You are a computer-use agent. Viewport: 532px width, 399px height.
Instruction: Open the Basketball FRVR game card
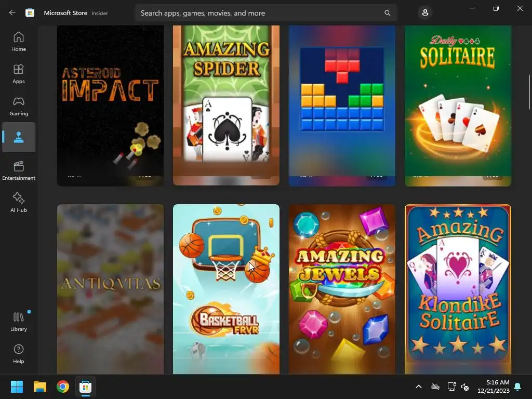226,289
